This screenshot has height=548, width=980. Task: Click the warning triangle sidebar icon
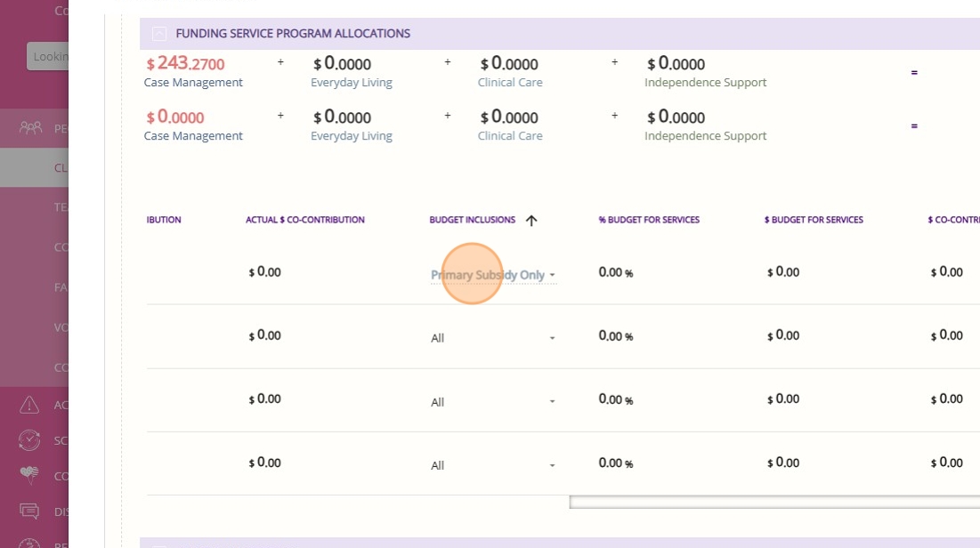click(x=29, y=405)
